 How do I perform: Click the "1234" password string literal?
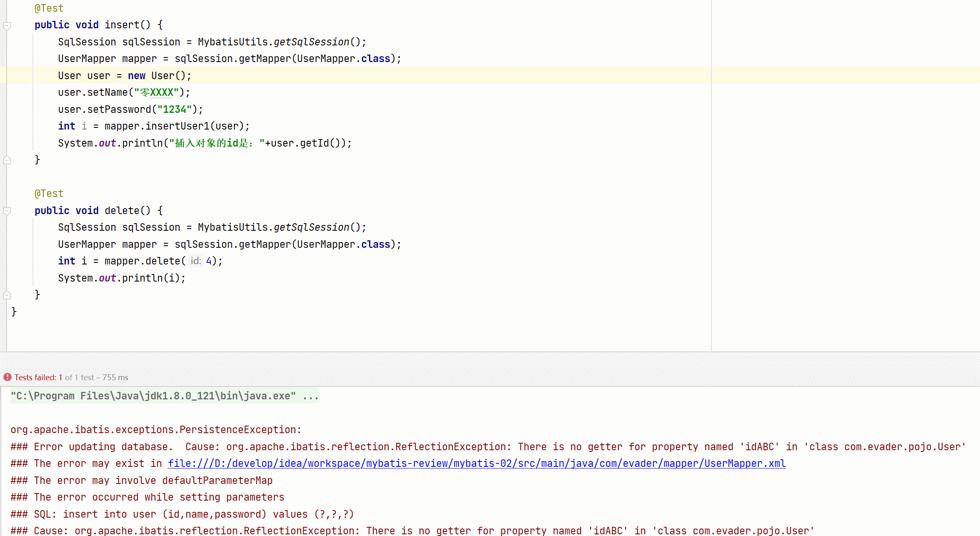click(x=175, y=110)
